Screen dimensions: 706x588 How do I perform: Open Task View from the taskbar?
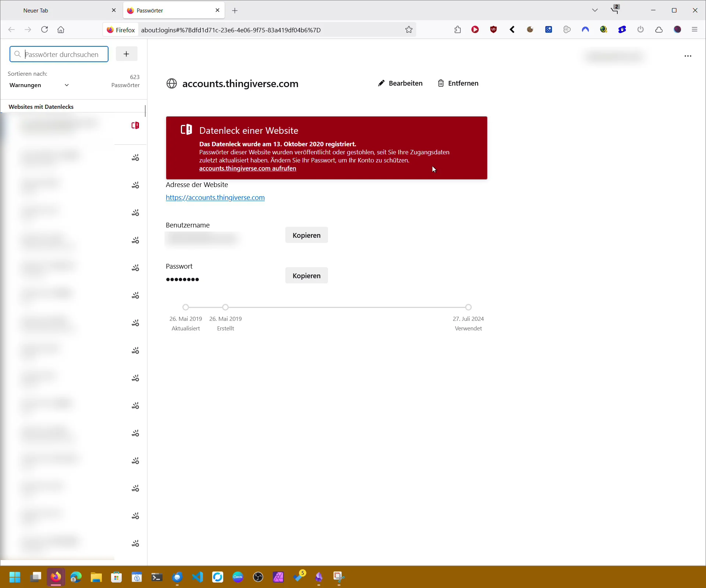tap(36, 577)
